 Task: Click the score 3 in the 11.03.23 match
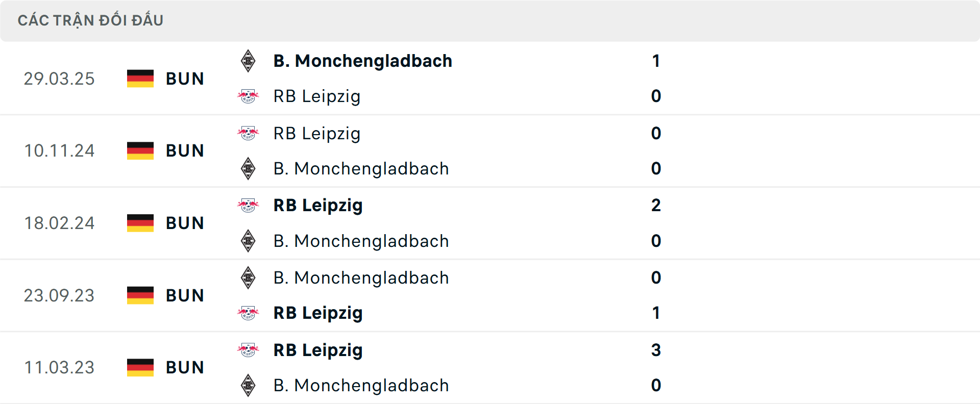tap(656, 350)
